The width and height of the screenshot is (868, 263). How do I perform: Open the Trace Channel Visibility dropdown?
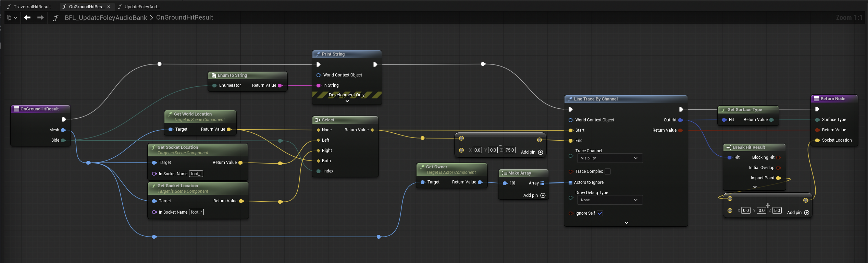pyautogui.click(x=610, y=158)
